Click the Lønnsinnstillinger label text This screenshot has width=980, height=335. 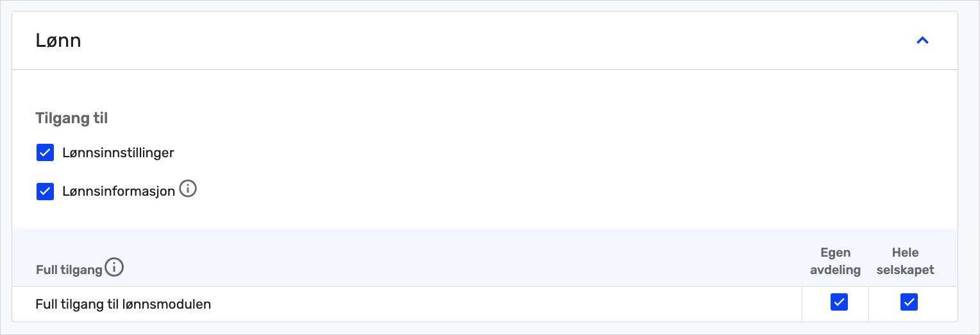tap(118, 153)
